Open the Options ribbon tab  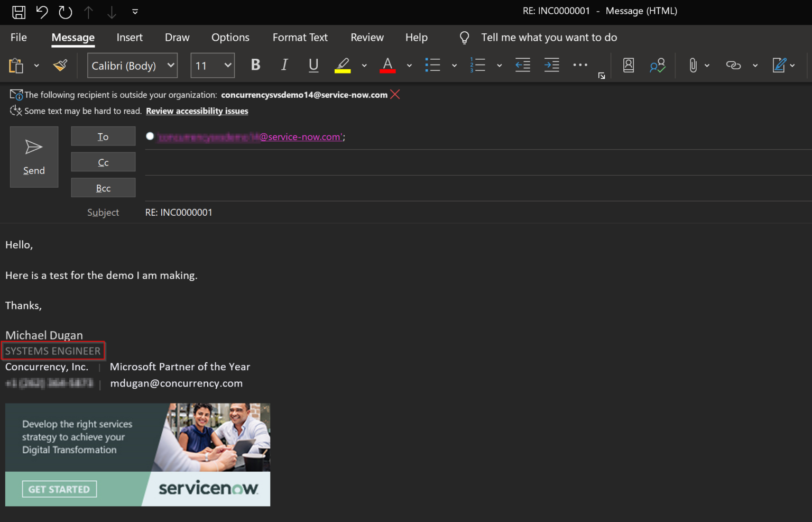[x=230, y=37]
